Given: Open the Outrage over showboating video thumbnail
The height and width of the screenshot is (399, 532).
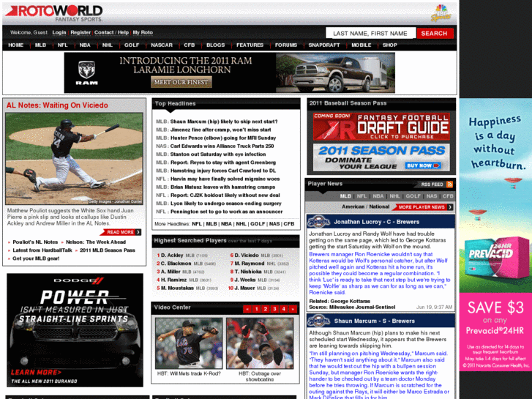Looking at the screenshot, I should point(260,343).
